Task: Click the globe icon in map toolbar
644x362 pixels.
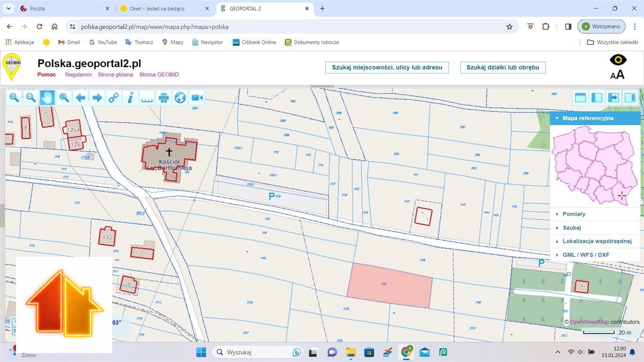Action: click(180, 98)
